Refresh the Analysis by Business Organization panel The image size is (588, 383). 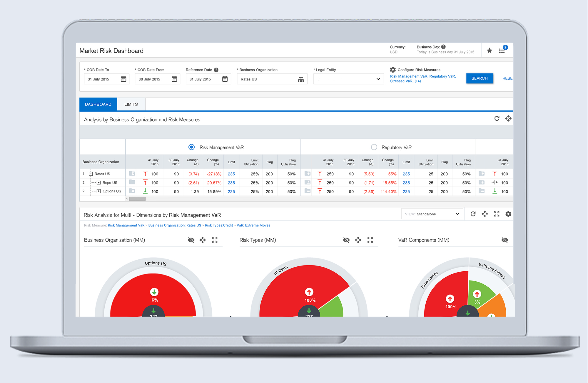497,118
